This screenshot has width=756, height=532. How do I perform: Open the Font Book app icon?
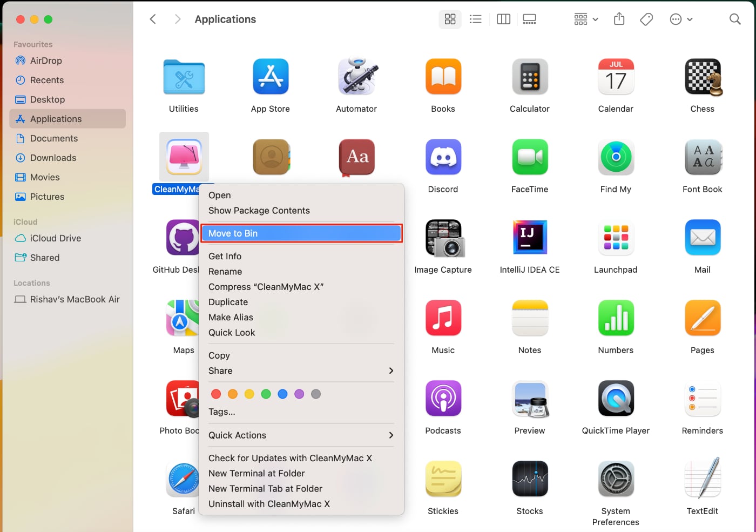click(x=703, y=157)
